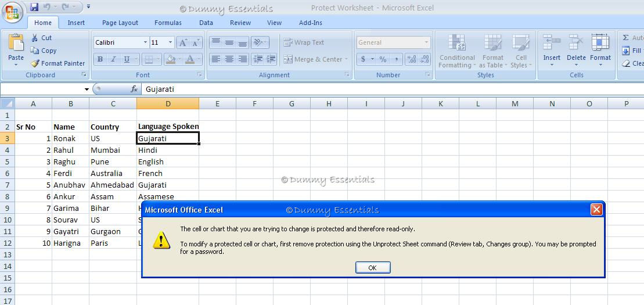Apply Top Align to cell
This screenshot has width=644, height=305.
coord(216,42)
